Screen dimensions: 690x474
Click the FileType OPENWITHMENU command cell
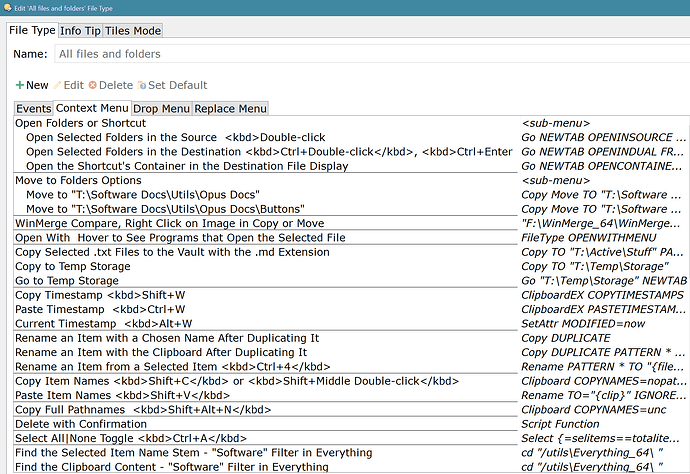point(589,238)
